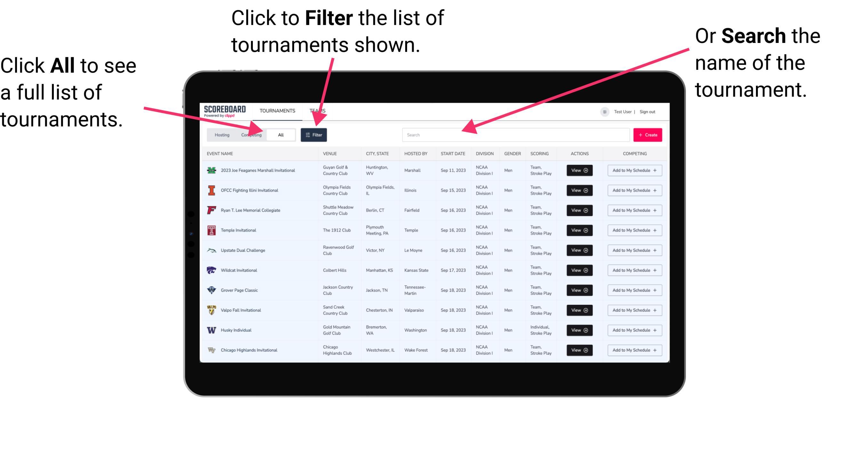This screenshot has width=868, height=467.
Task: Select the Hosting toggle tab
Action: click(221, 134)
